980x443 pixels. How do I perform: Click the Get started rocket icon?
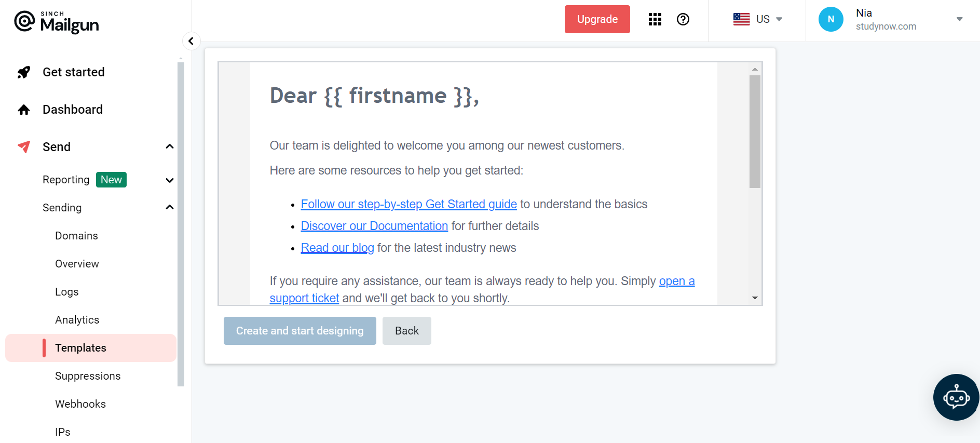[x=24, y=72]
